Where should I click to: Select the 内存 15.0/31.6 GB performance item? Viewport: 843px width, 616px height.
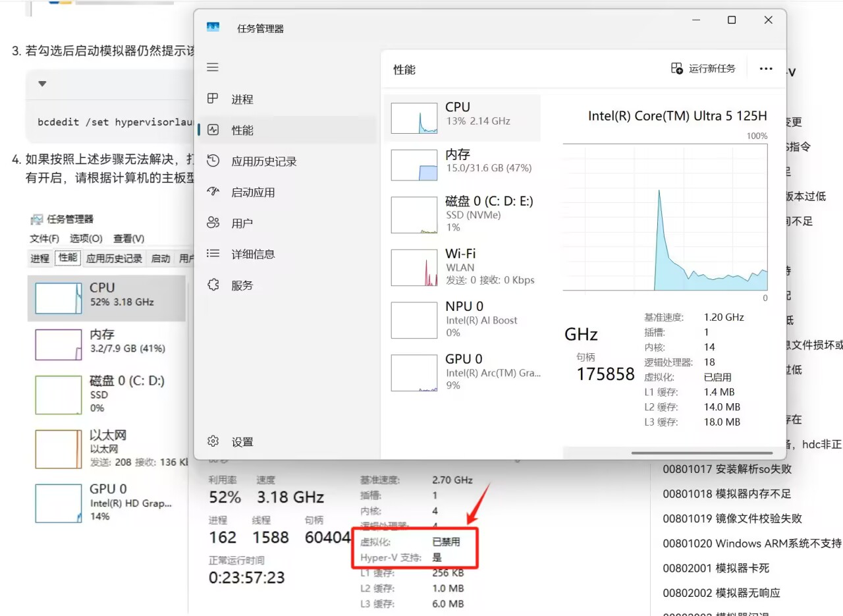click(462, 164)
